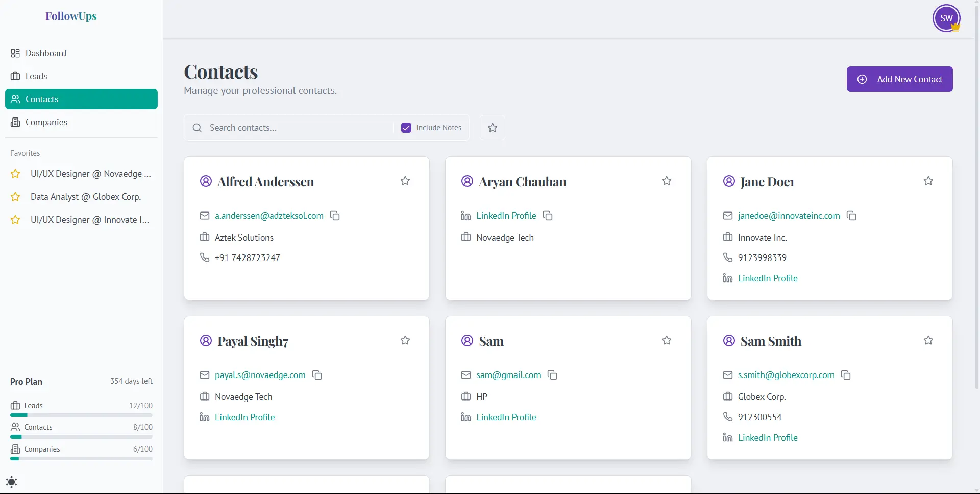This screenshot has width=980, height=494.
Task: Click the FollowUps logo
Action: coord(71,16)
